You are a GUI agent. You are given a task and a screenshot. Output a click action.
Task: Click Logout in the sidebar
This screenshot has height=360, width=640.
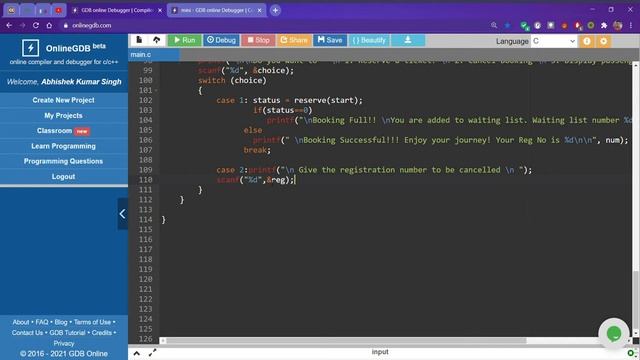point(64,176)
